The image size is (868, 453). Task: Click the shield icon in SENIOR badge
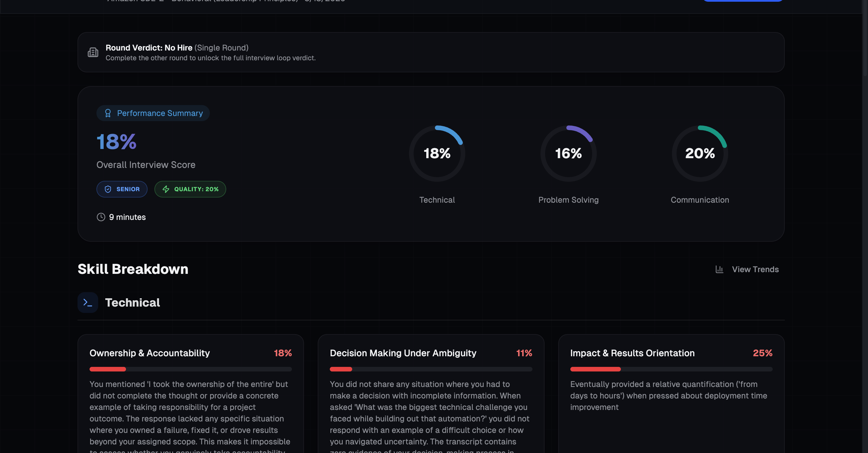(x=108, y=189)
